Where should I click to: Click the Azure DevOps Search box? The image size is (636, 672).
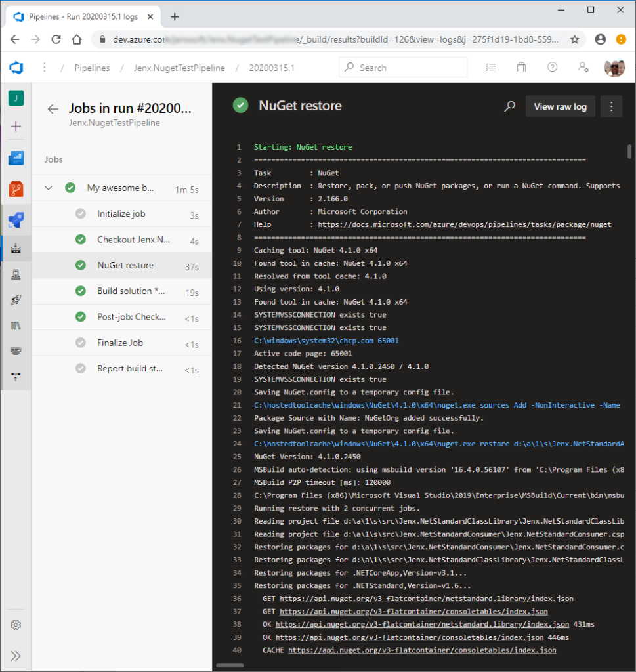click(x=403, y=68)
